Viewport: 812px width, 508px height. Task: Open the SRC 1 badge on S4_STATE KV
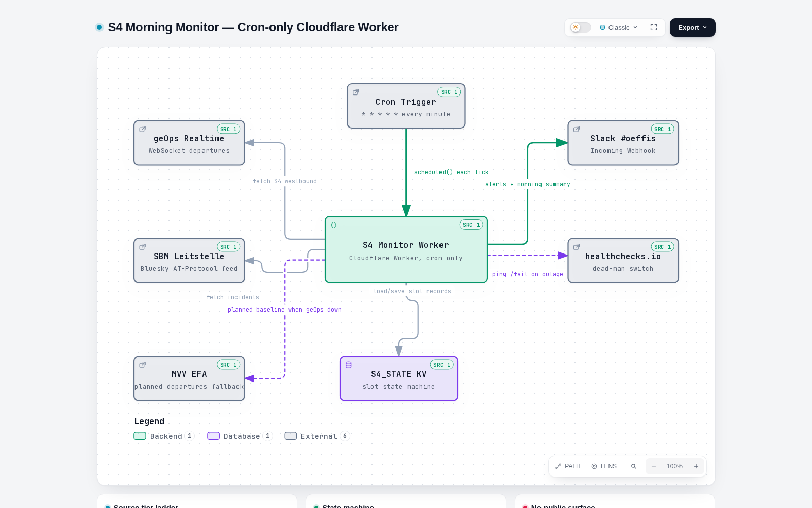[442, 365]
